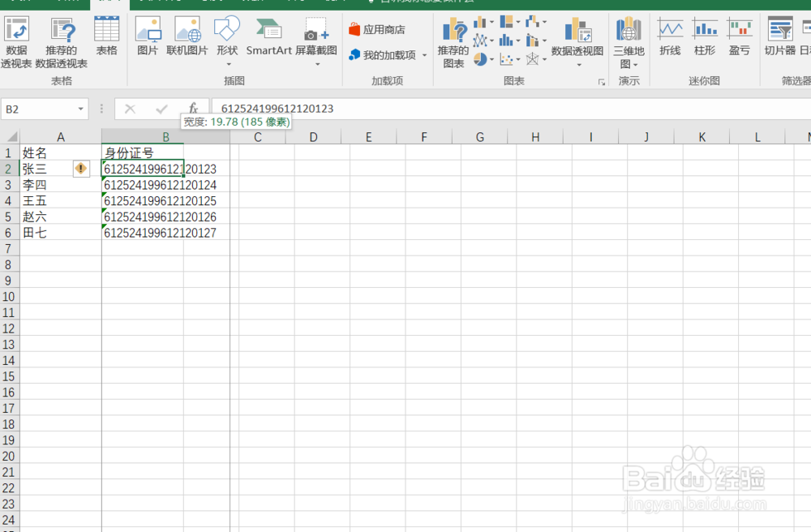Insert a PivotTable (数据透视表)
The width and height of the screenshot is (811, 532).
pyautogui.click(x=16, y=42)
